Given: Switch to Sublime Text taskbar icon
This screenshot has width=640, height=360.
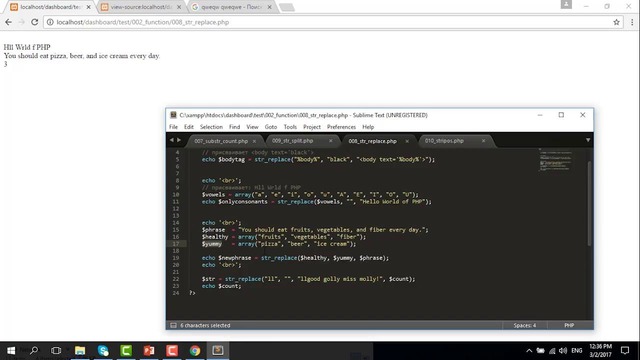Looking at the screenshot, I should point(218,351).
